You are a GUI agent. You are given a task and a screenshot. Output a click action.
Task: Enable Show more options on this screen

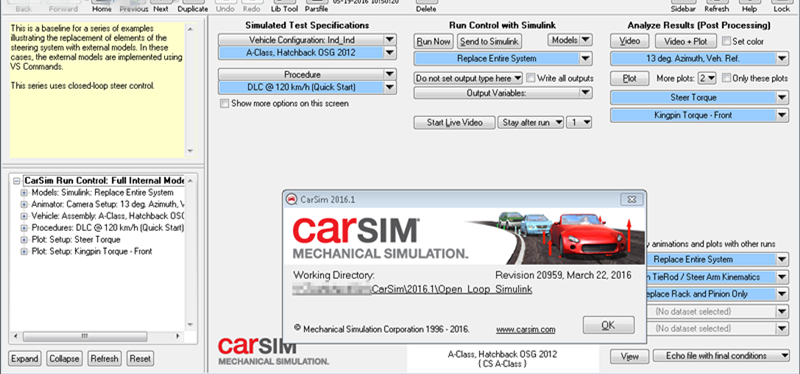coord(224,104)
